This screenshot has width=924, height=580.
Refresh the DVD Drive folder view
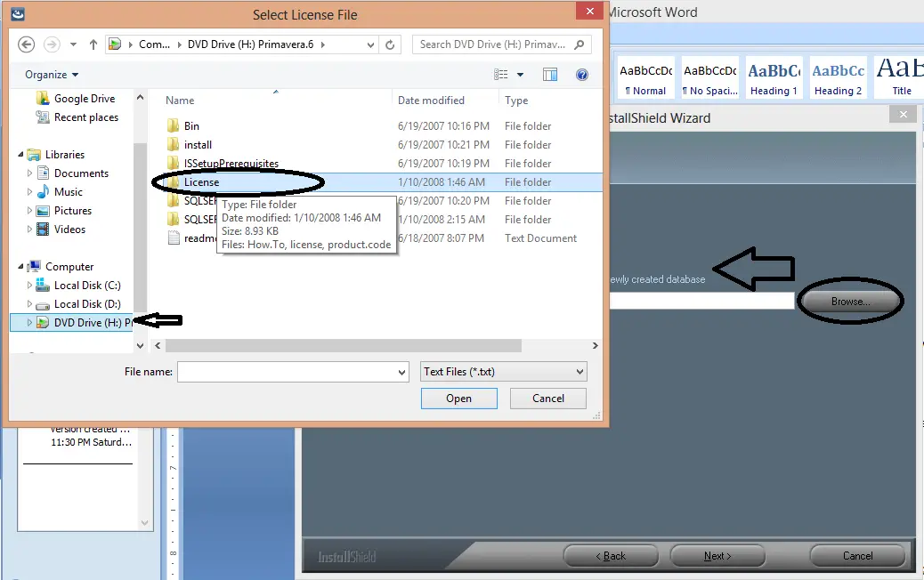(x=390, y=44)
